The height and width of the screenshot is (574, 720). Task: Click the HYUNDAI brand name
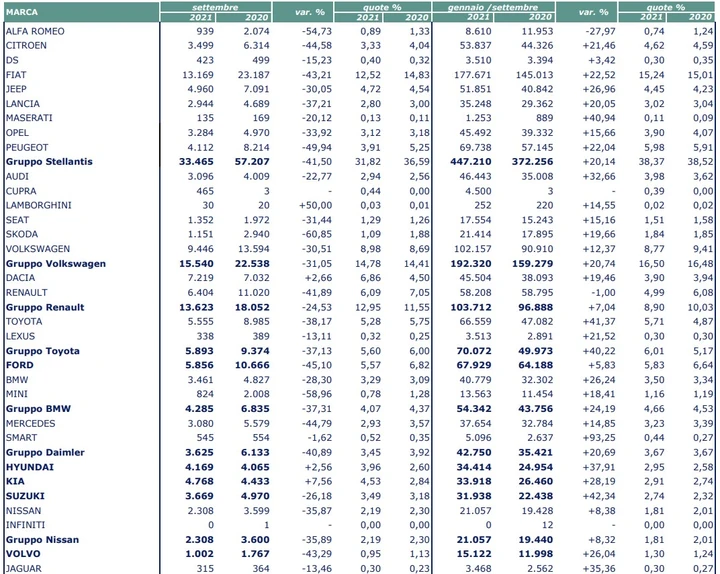[30, 467]
